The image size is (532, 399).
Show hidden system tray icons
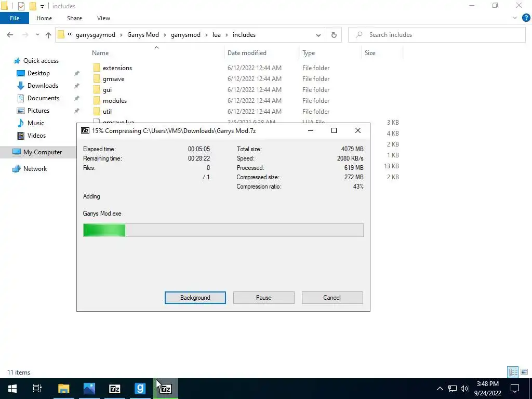[x=440, y=389]
